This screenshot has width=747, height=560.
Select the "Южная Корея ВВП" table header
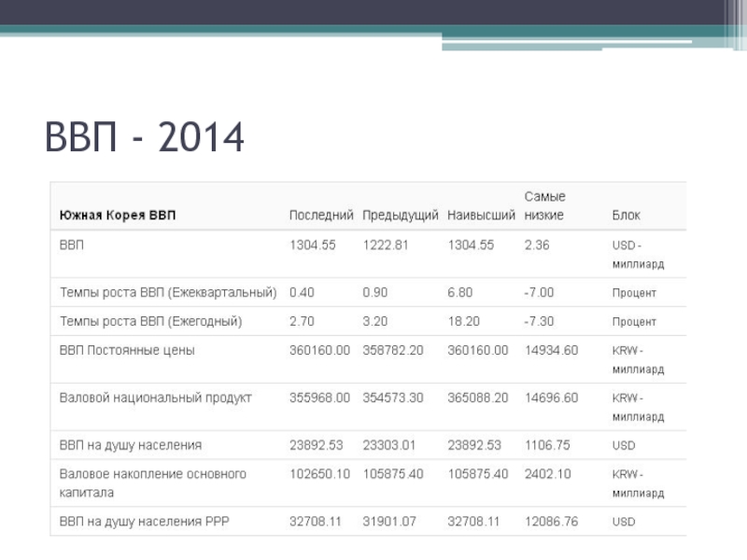pos(118,216)
